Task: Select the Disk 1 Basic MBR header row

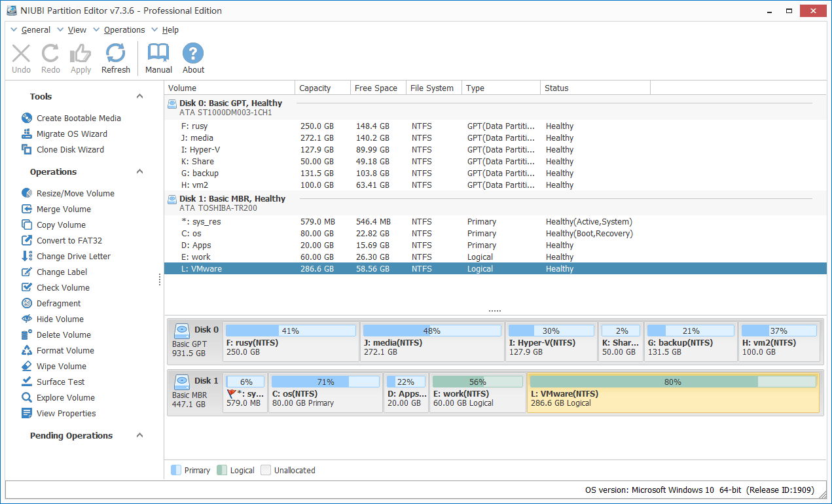Action: [x=496, y=203]
